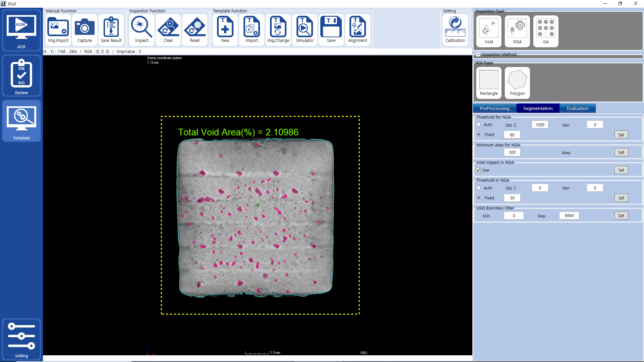Click the Fixed threshold value 60 field
The width and height of the screenshot is (644, 362).
tap(512, 135)
